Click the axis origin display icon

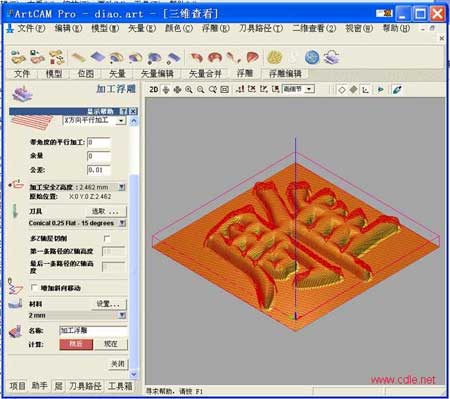click(366, 90)
